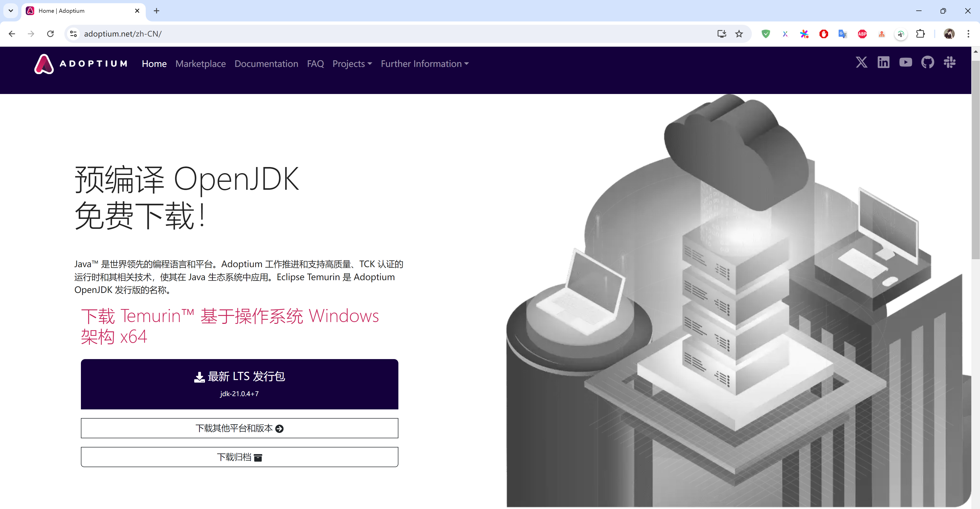
Task: Open the LinkedIn icon in header
Action: click(883, 62)
